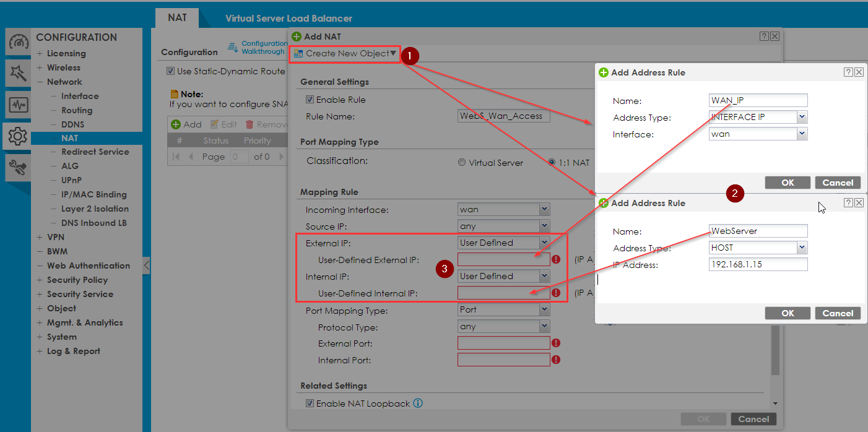Image resolution: width=868 pixels, height=432 pixels.
Task: Open the Maintenance tools icon
Action: pos(17,168)
